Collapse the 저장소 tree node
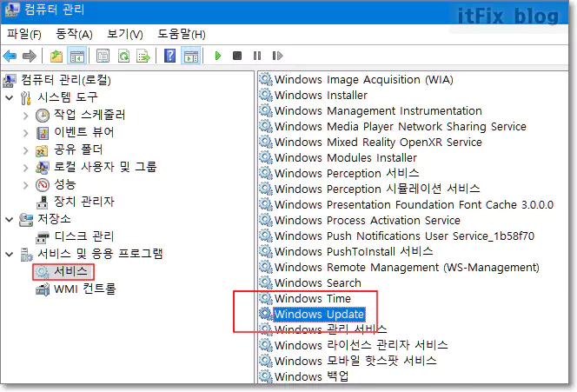 10,219
